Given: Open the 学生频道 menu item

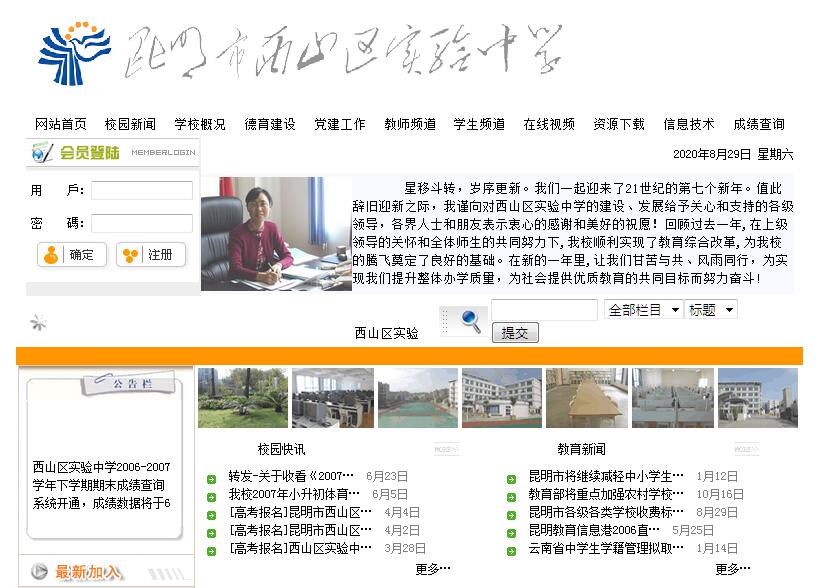Looking at the screenshot, I should point(479,124).
